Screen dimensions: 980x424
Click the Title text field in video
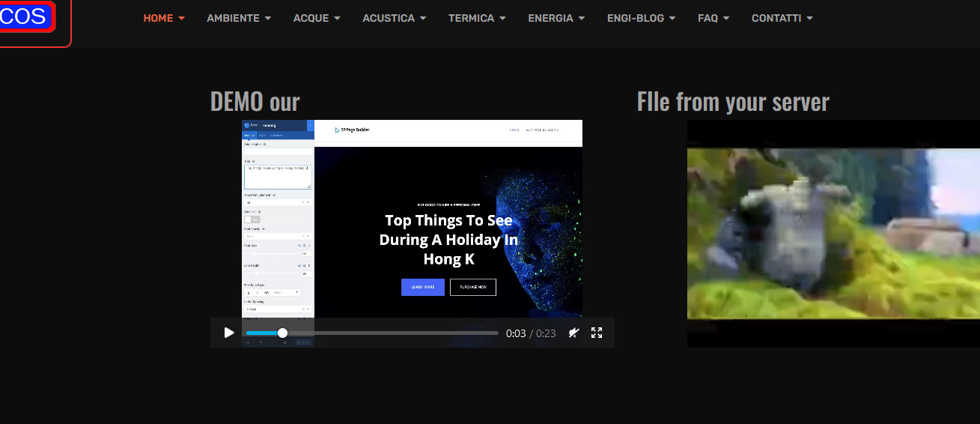pyautogui.click(x=276, y=177)
